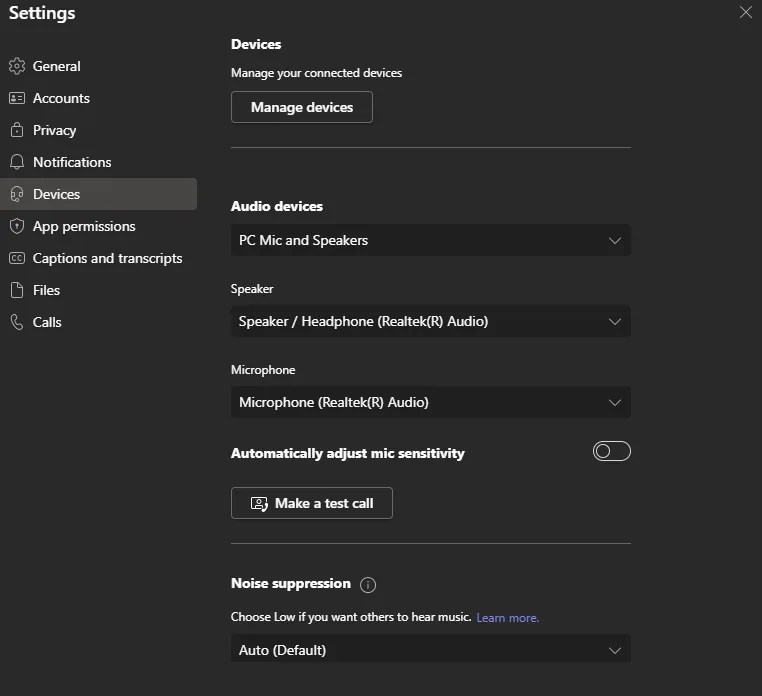
Task: Click the Files document icon
Action: pyautogui.click(x=16, y=290)
